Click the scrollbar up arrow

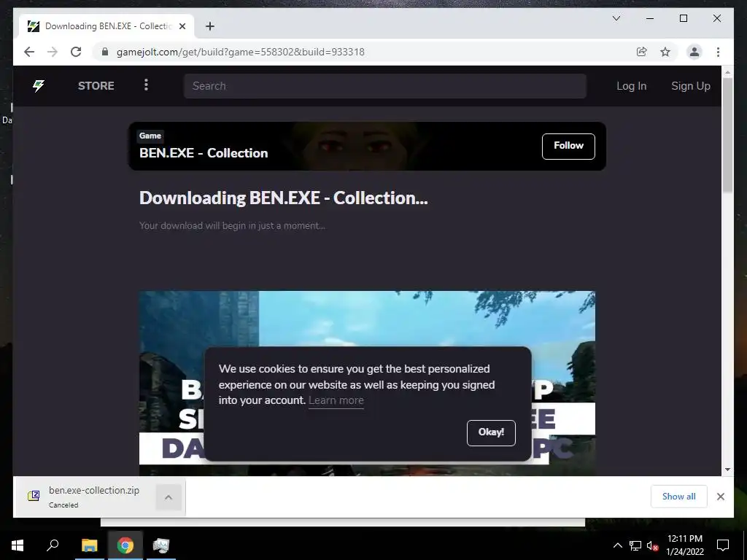pyautogui.click(x=727, y=72)
